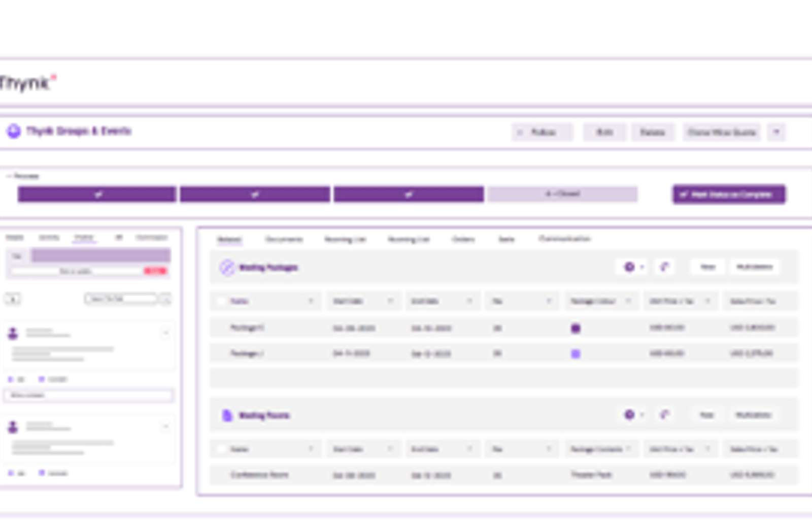Open the Meeting Packages gear settings icon
The width and height of the screenshot is (812, 524).
629,267
